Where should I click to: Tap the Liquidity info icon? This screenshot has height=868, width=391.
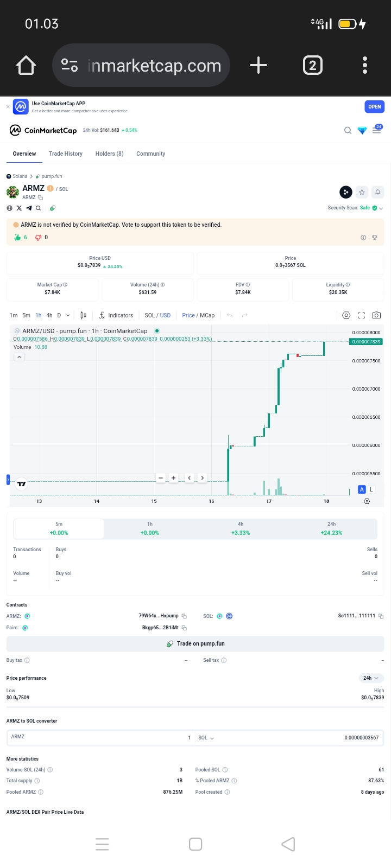click(348, 285)
